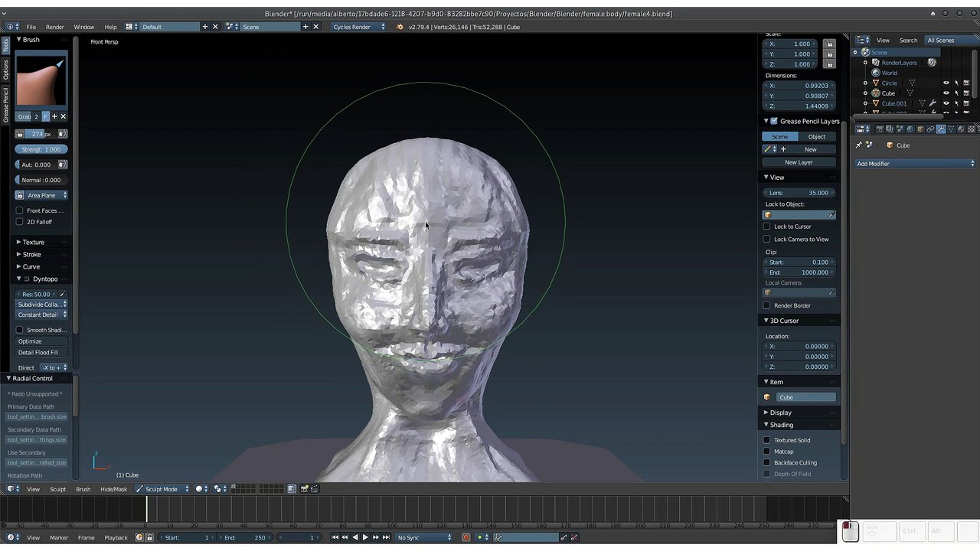Viewport: 980px width, 551px height.
Task: Open the Add Modifier dropdown
Action: tap(915, 164)
